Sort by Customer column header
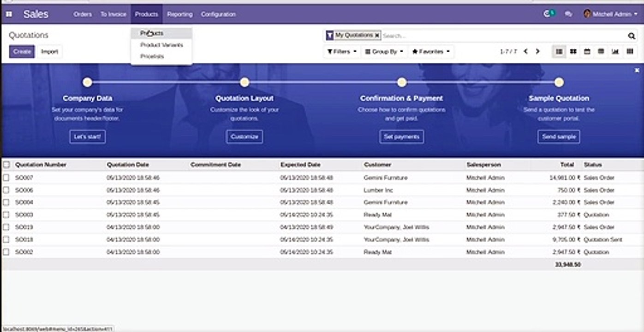 pos(377,165)
